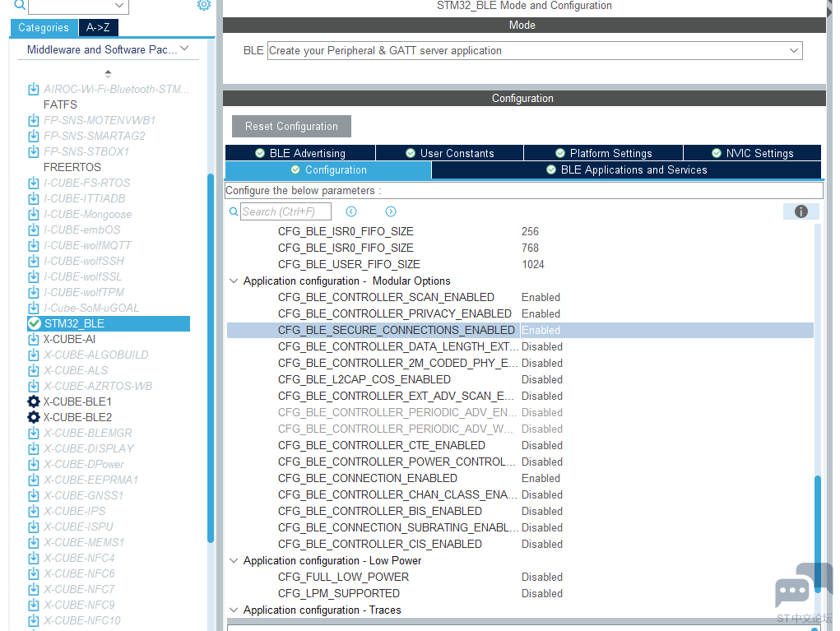
Task: Select the CFG_BLE_CONTROLLER_2M_CODED_PHY row
Action: (x=520, y=363)
